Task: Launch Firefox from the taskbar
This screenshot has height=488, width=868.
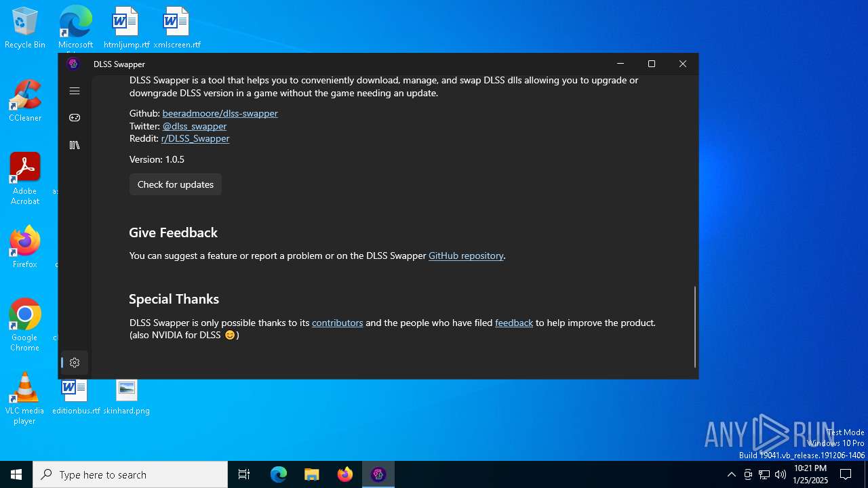Action: 345,474
